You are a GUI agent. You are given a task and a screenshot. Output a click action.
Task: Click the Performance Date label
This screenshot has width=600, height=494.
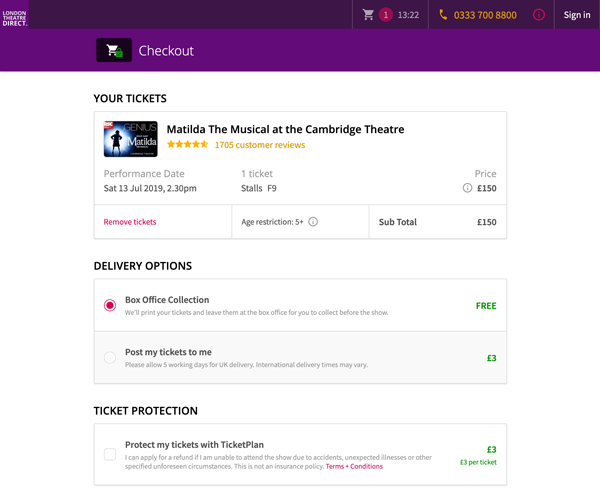(x=144, y=174)
